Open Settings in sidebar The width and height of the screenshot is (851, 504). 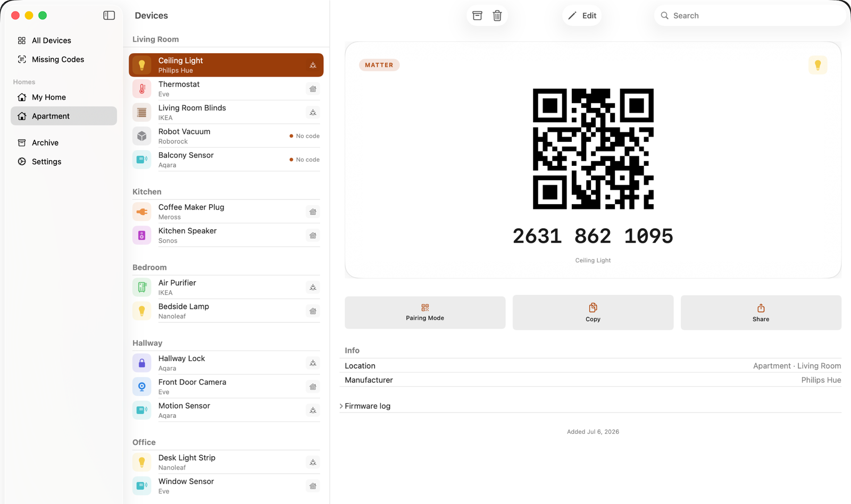click(64, 162)
